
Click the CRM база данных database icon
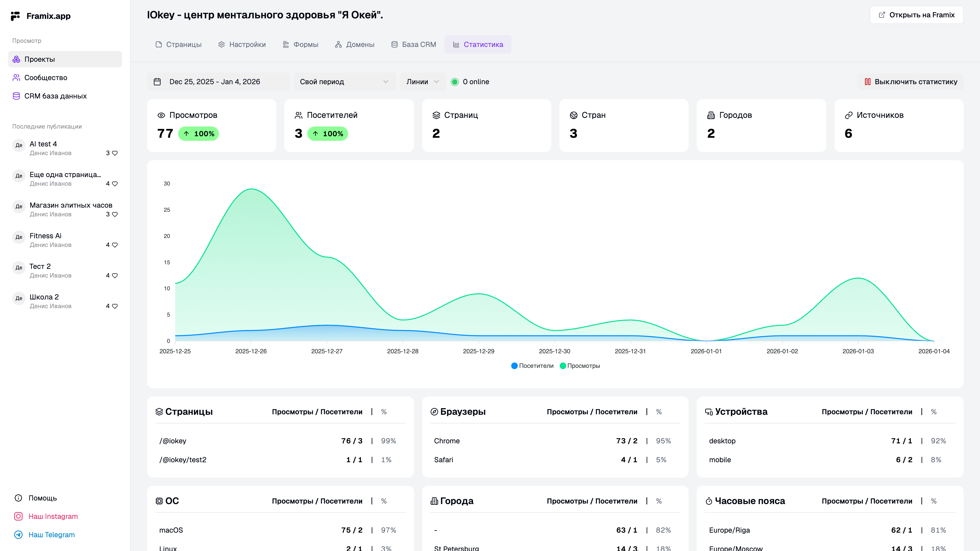click(x=16, y=96)
